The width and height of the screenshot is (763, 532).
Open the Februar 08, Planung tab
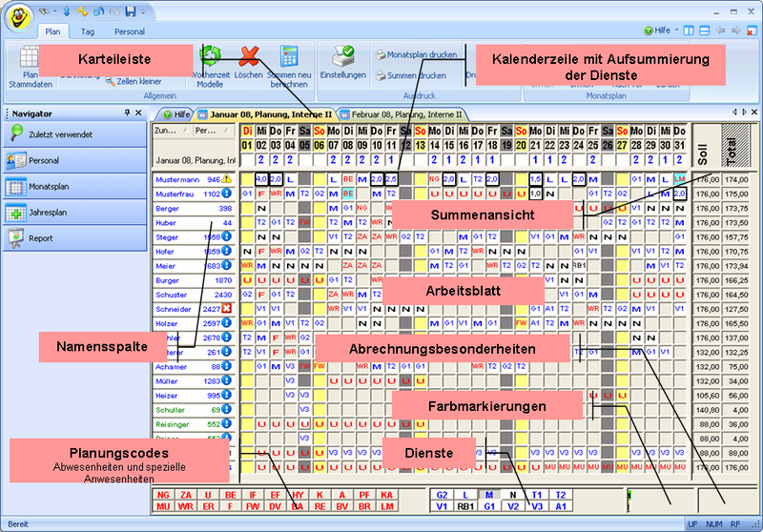point(399,113)
